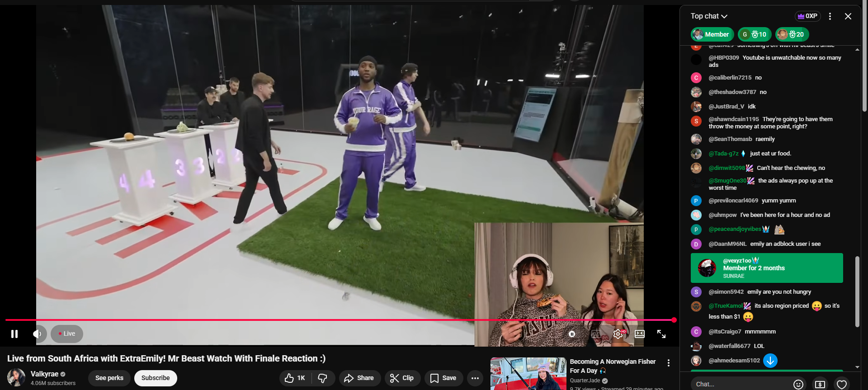Screen dimensions: 868x390
Task: Open @ItsCraigo7 avatar in chat
Action: tap(696, 332)
